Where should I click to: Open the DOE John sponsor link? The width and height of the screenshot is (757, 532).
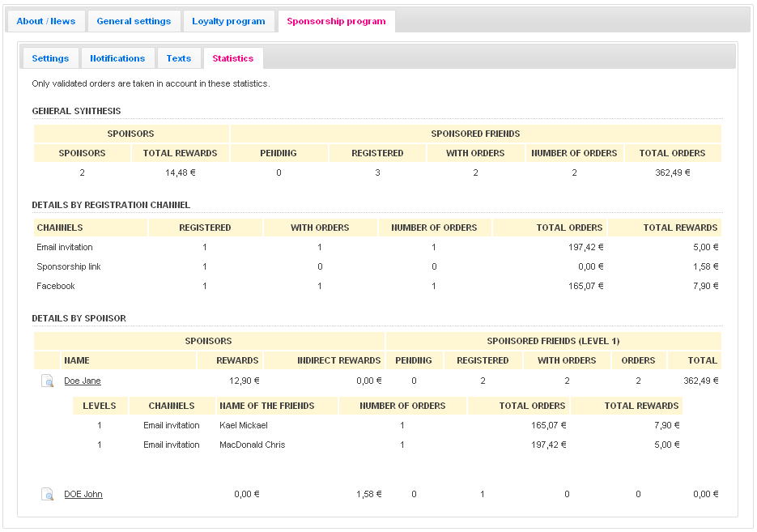point(83,494)
